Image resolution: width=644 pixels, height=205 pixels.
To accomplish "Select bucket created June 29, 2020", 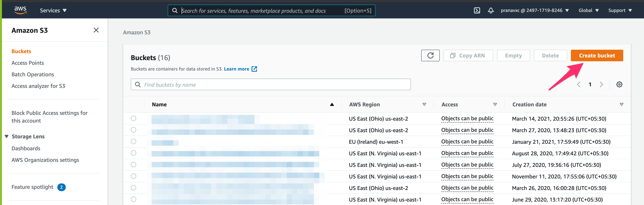I will [133, 199].
